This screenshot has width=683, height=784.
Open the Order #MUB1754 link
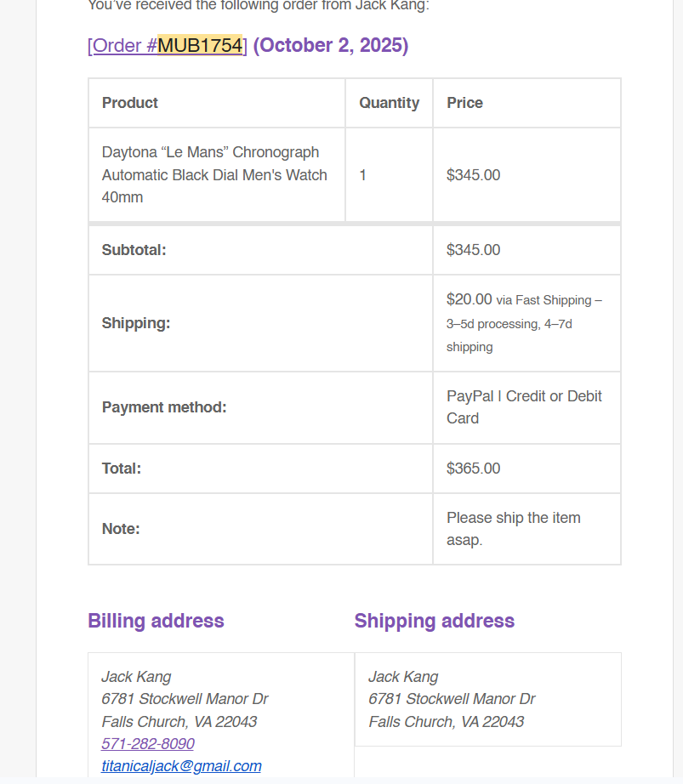(x=167, y=45)
